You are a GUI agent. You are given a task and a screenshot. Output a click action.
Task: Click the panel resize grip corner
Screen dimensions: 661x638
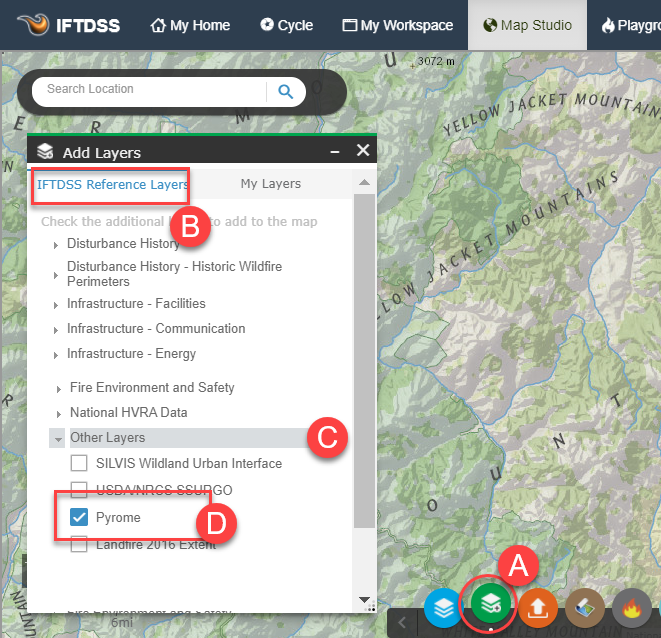371,608
